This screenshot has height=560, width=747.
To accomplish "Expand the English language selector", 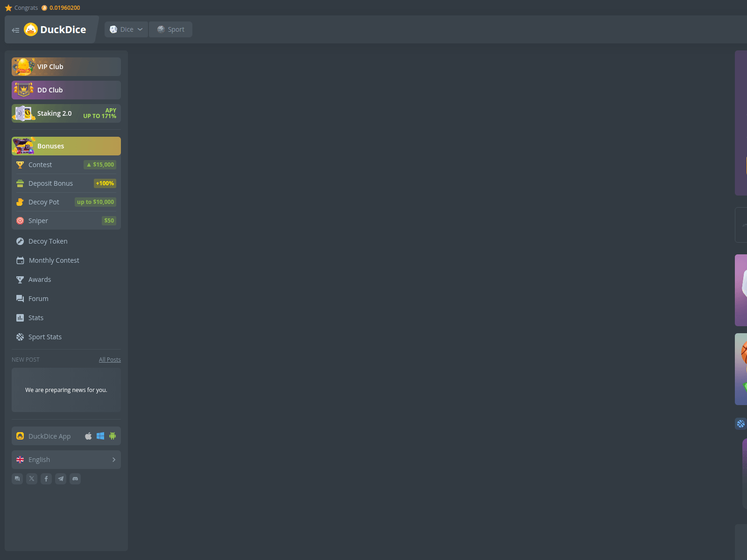I will pyautogui.click(x=66, y=460).
